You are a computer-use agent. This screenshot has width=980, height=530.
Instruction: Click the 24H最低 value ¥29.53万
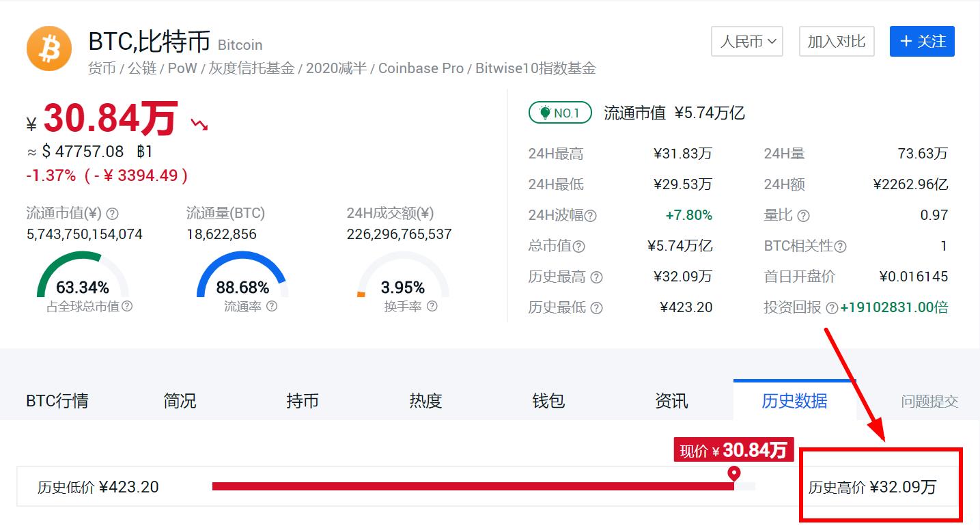click(683, 184)
